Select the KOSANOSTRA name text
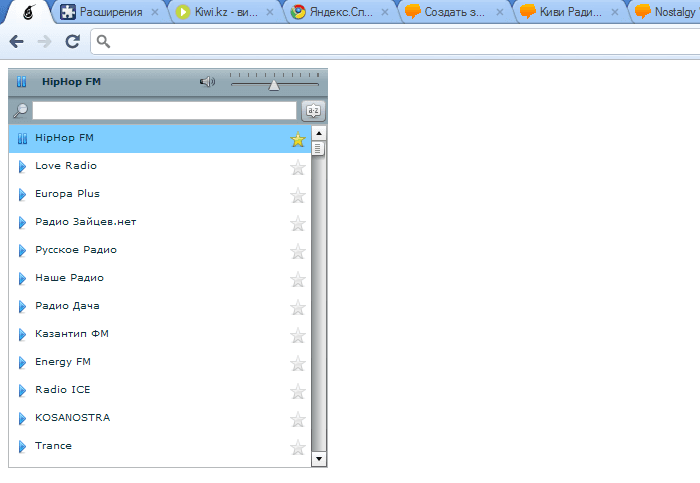The image size is (700, 483). [x=72, y=418]
